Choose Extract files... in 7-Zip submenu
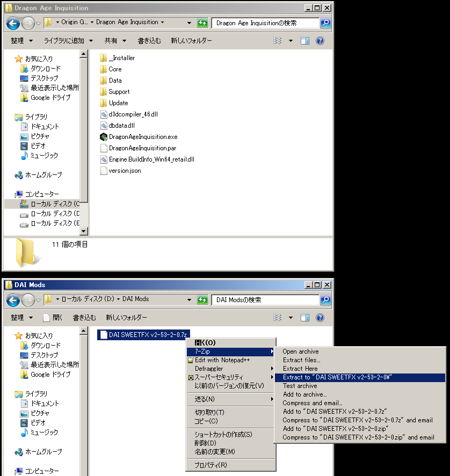450x476 pixels. click(x=360, y=360)
